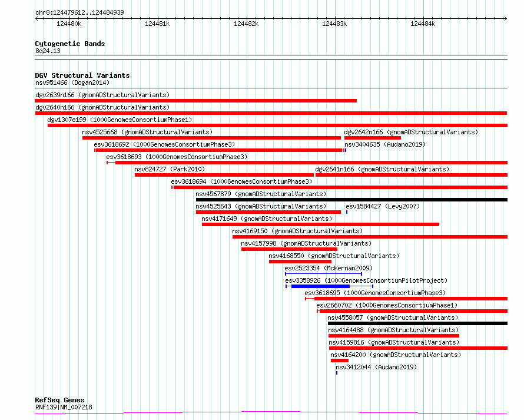524x420 pixels.
Task: Select the 8q24.13 band label
Action: click(x=48, y=51)
